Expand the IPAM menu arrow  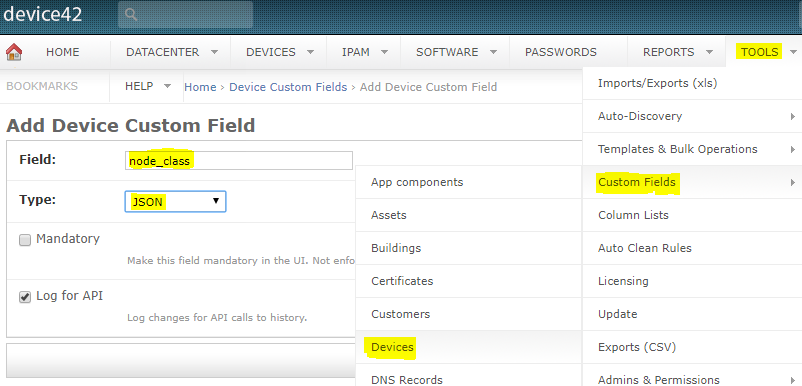pos(385,52)
